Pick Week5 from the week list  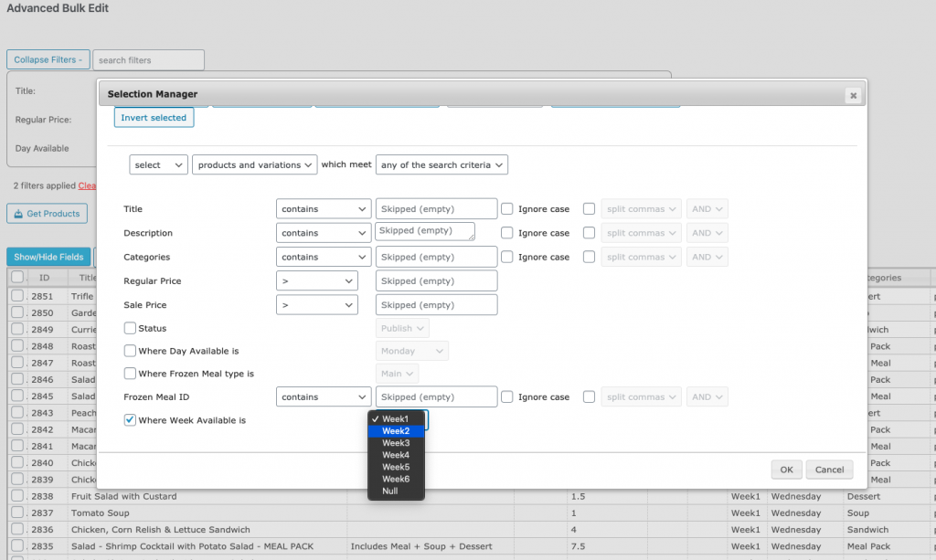click(397, 467)
